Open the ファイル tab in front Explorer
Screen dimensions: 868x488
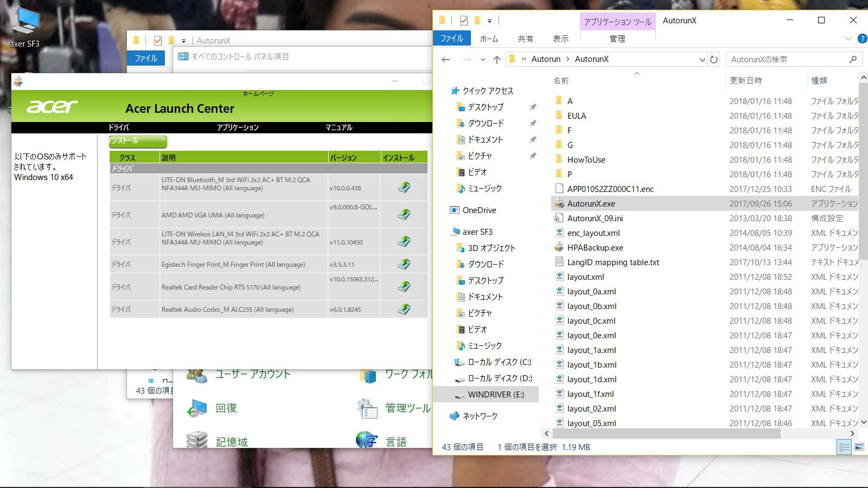point(451,38)
